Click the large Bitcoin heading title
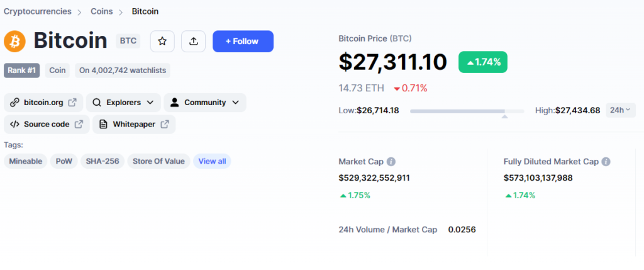The image size is (644, 270). (x=70, y=41)
